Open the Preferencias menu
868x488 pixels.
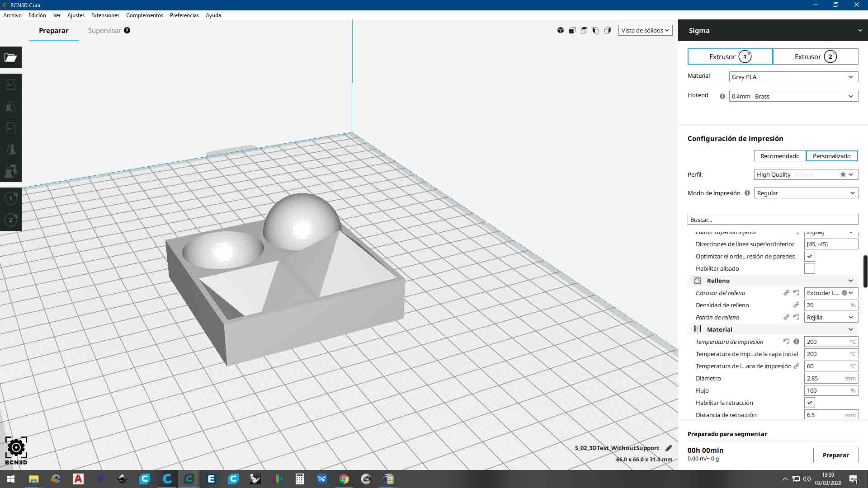tap(184, 15)
